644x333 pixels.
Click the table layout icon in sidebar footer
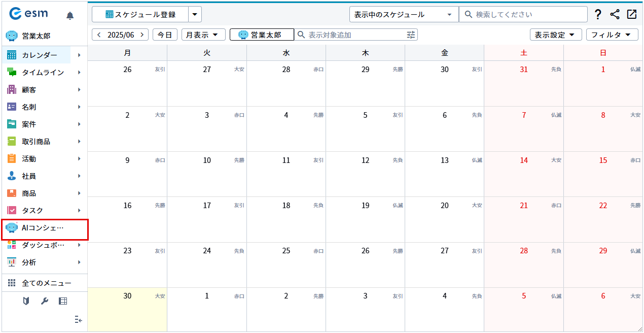(63, 301)
